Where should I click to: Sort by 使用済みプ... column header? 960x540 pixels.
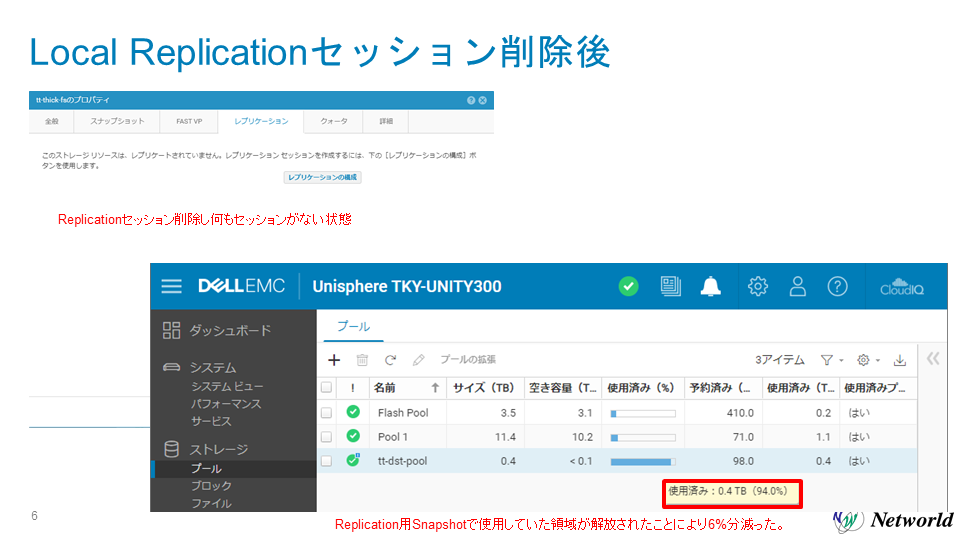click(878, 388)
